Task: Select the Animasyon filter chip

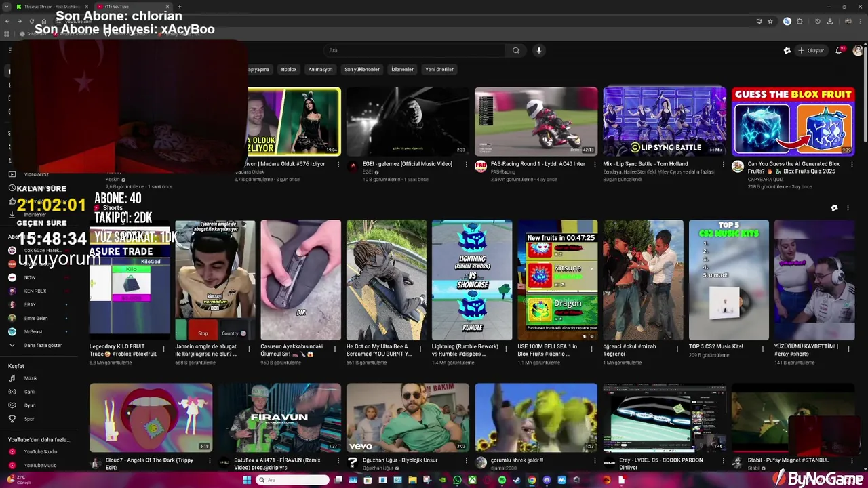Action: (x=320, y=69)
